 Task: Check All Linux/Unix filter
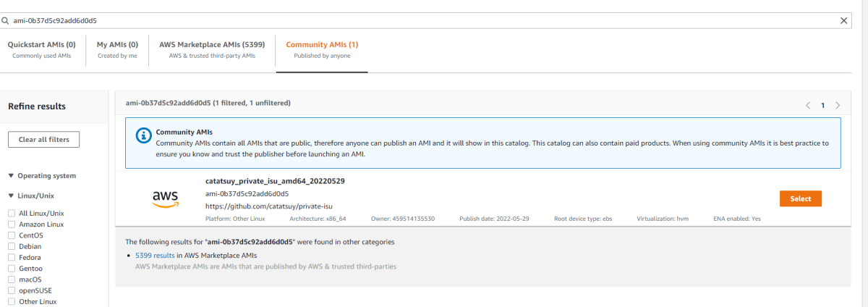pyautogui.click(x=12, y=213)
